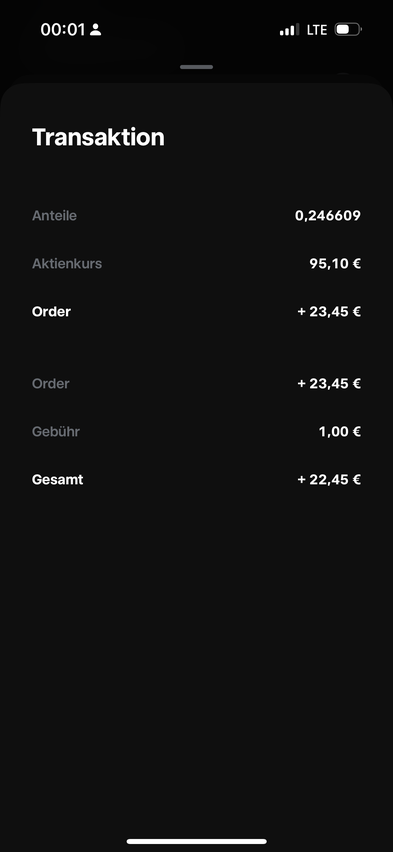Tap the bold Order label
The image size is (393, 852).
pos(52,312)
